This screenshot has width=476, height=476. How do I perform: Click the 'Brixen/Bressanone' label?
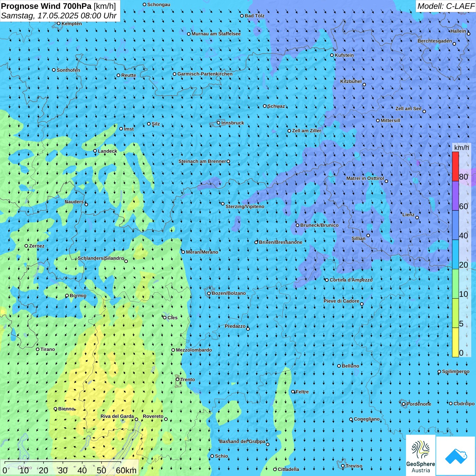tap(280, 242)
